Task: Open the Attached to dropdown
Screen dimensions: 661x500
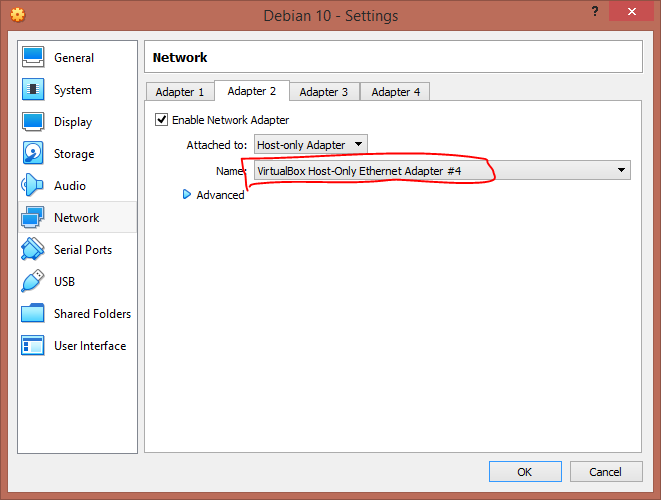Action: coord(311,145)
